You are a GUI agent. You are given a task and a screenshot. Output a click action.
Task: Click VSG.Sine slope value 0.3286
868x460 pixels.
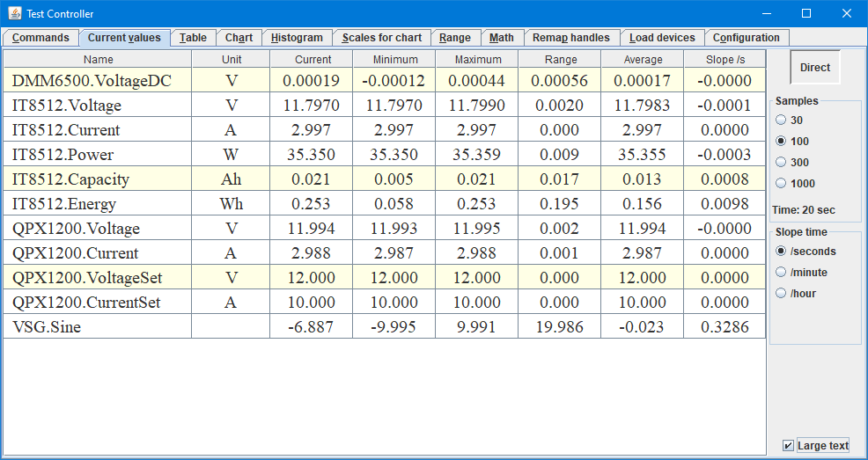pyautogui.click(x=725, y=327)
